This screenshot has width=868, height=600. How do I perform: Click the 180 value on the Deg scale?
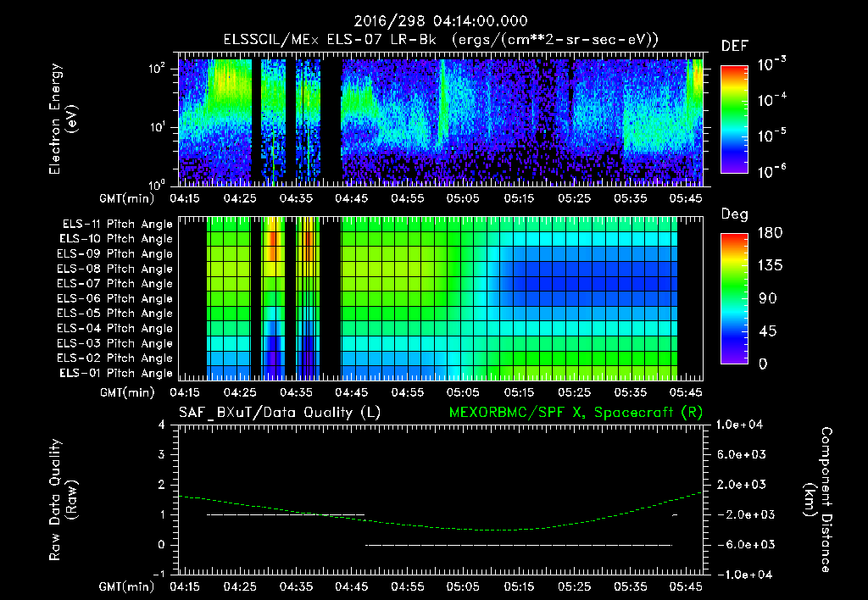pyautogui.click(x=770, y=233)
